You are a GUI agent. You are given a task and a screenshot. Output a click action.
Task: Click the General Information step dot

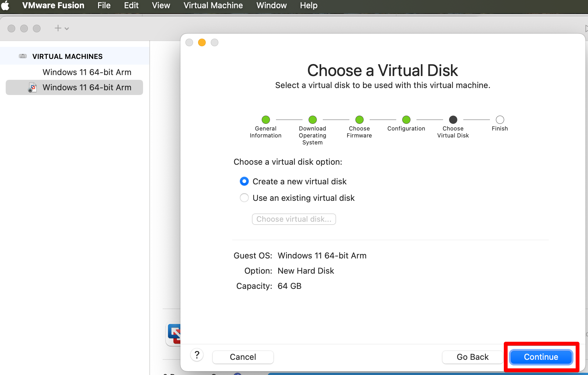[x=266, y=120]
